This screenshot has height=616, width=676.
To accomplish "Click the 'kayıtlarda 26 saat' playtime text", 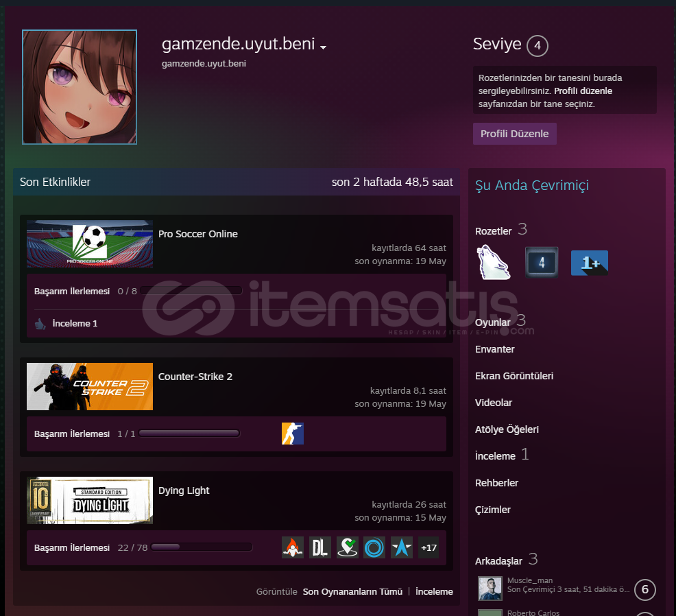I will [409, 504].
